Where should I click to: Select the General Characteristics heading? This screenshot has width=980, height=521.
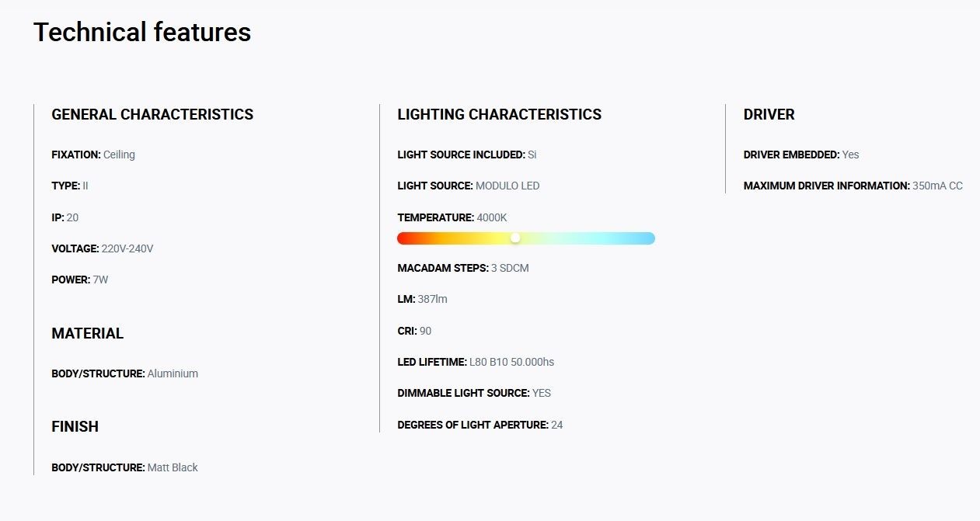tap(152, 114)
